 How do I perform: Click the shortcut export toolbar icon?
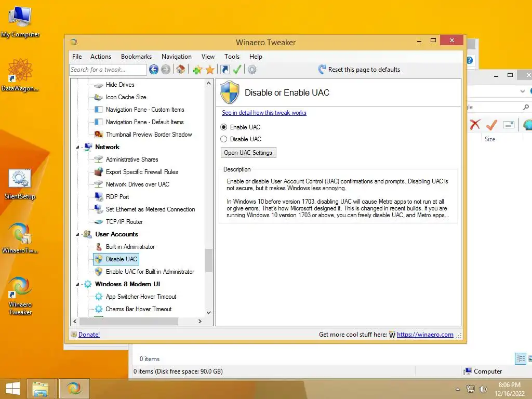(x=224, y=70)
